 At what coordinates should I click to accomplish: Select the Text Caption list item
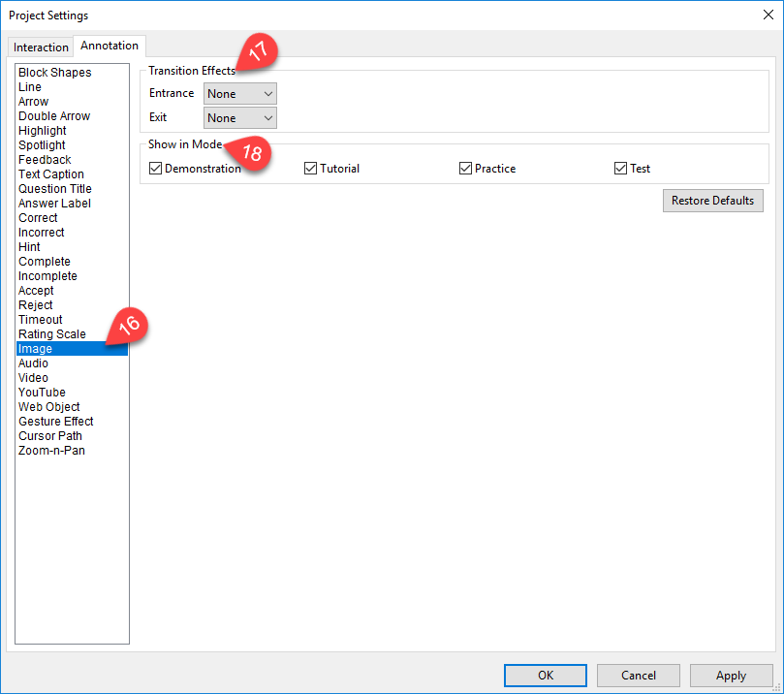pyautogui.click(x=51, y=174)
